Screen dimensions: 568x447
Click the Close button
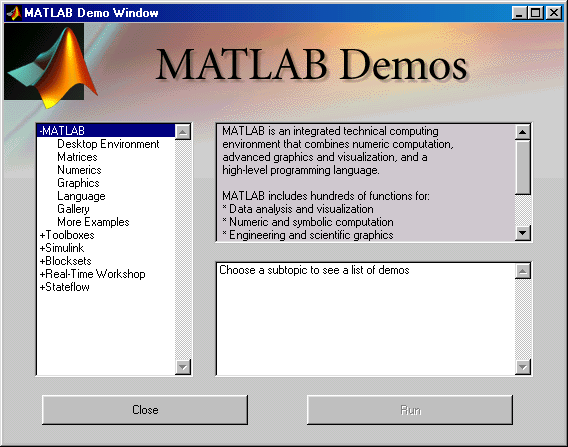point(145,410)
